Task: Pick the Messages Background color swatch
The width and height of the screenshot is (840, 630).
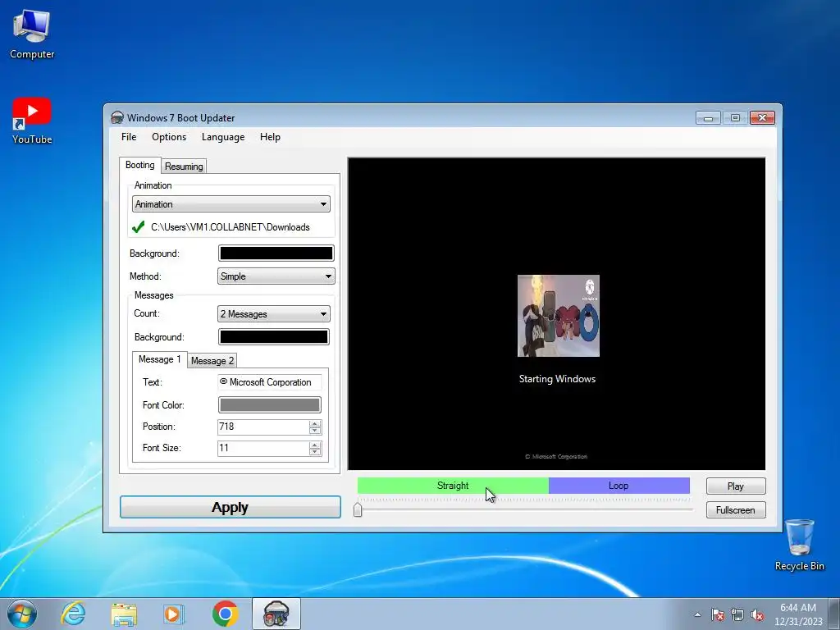Action: coord(273,337)
